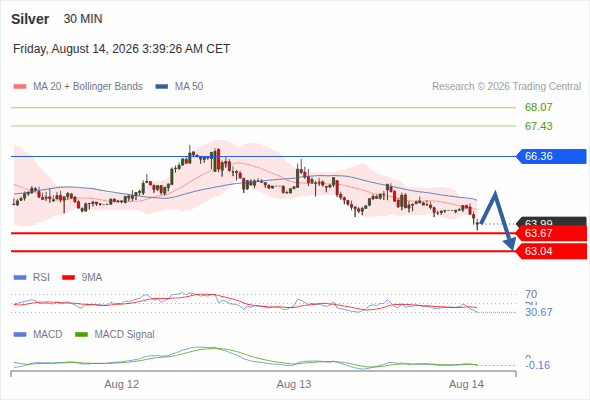Viewport: 590px width, 400px height.
Task: Select the red 9MA legend marker
Action: pyautogui.click(x=68, y=278)
